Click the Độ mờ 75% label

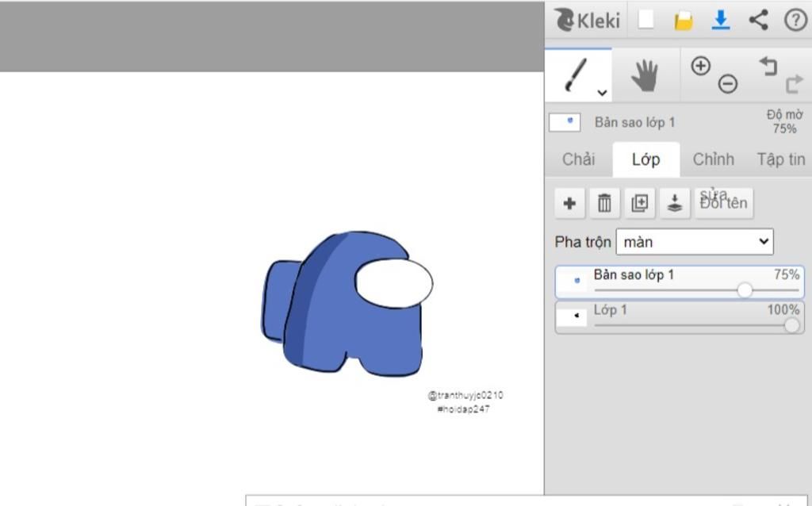(x=784, y=121)
